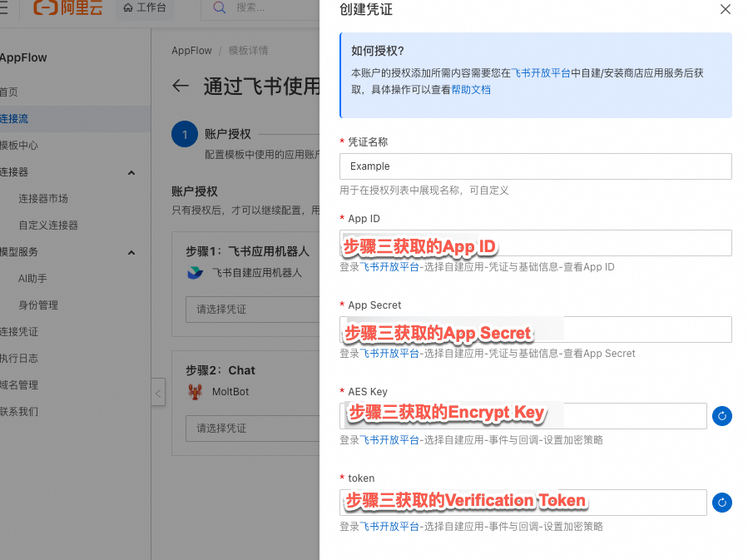Click the AppFlow sidebar title
748x560 pixels.
point(23,57)
